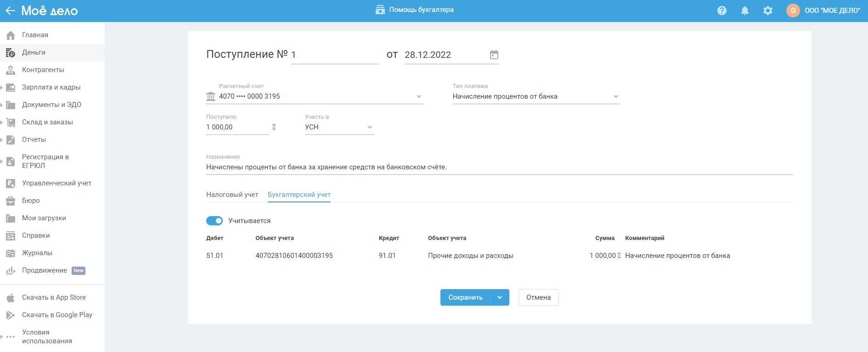Switch to the Налоговый учет tab
This screenshot has height=352, width=868.
[x=232, y=195]
